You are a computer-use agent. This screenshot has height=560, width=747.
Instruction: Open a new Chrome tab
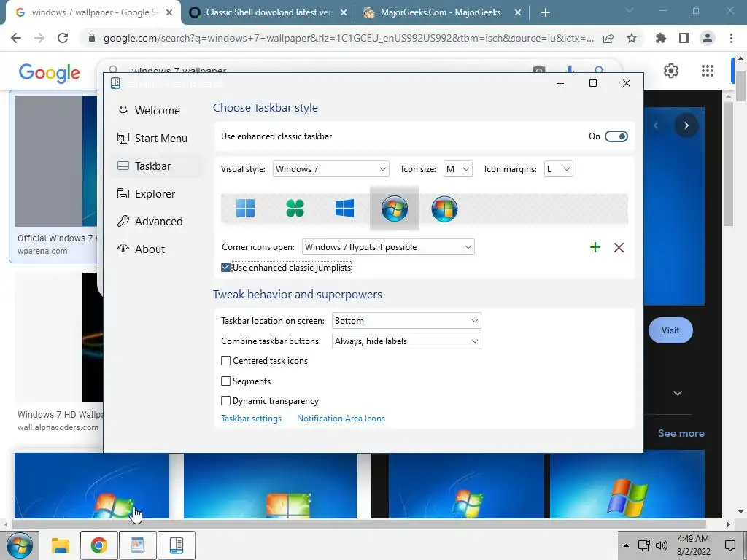pyautogui.click(x=546, y=12)
